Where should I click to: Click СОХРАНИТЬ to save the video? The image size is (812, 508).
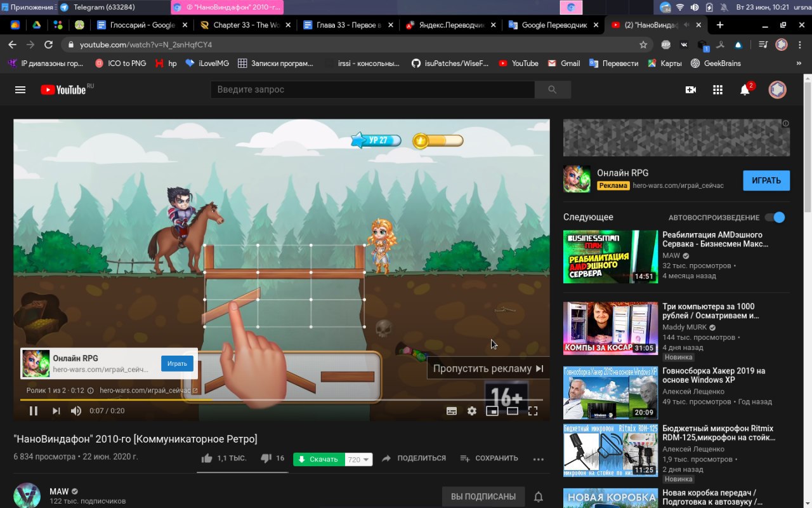(489, 458)
